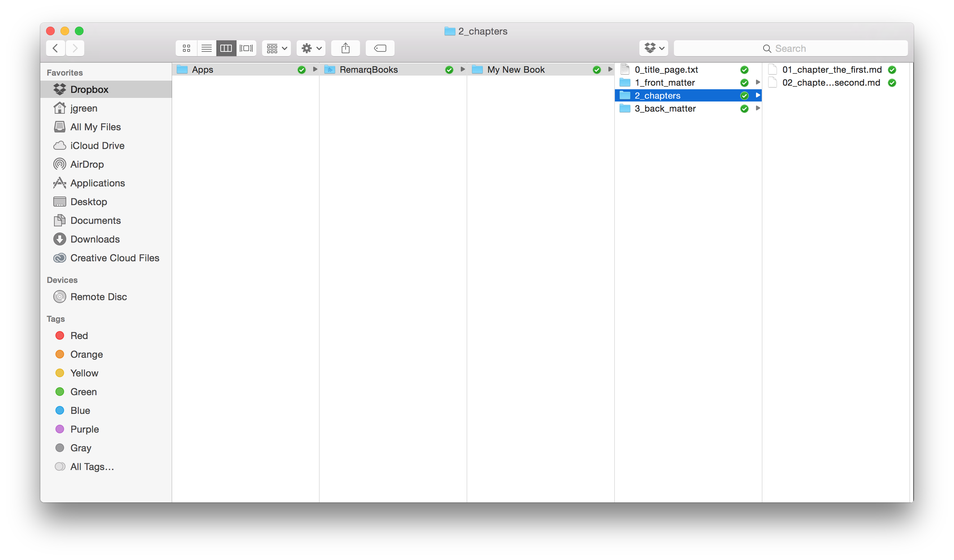Click sync checkmark beside Apps folder
Image resolution: width=954 pixels, height=560 pixels.
(301, 69)
